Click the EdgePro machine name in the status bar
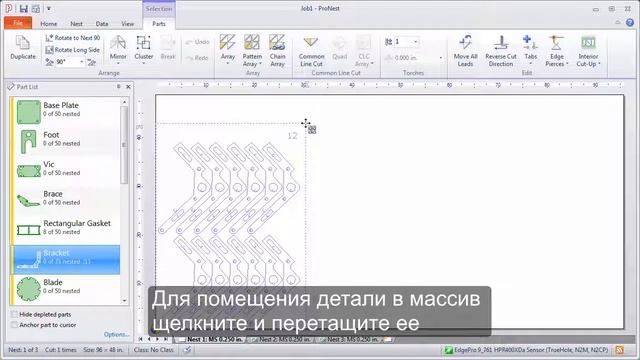The height and width of the screenshot is (360, 640). click(527, 350)
